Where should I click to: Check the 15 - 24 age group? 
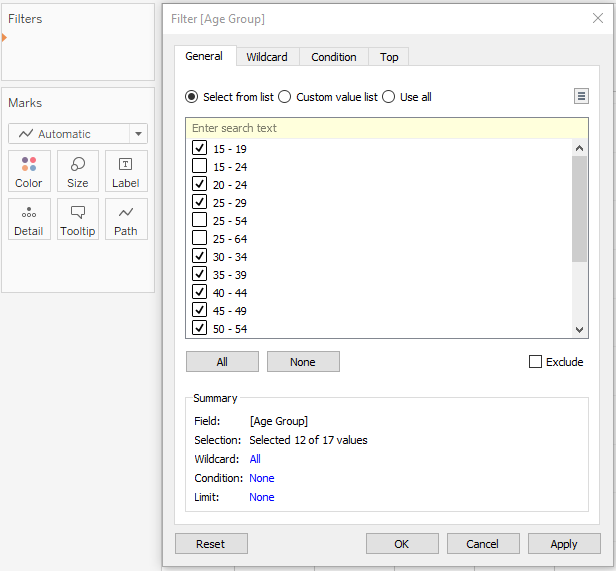(200, 167)
